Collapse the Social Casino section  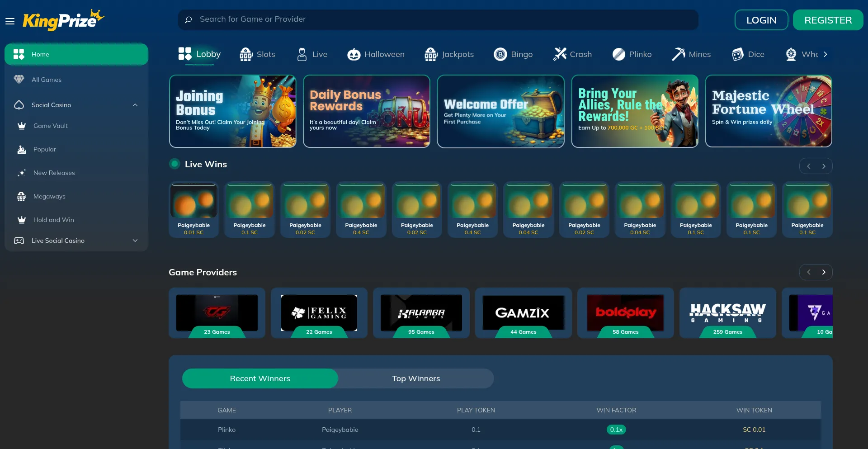pos(135,105)
